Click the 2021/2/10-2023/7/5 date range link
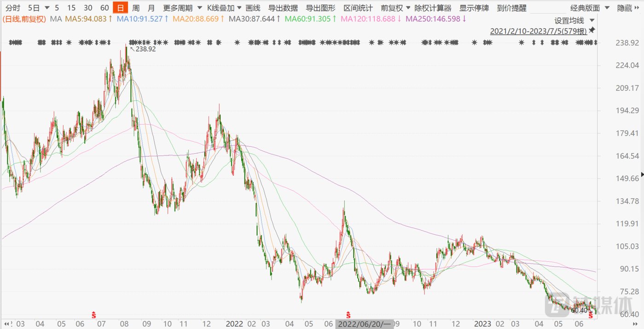The width and height of the screenshot is (644, 329). 539,31
